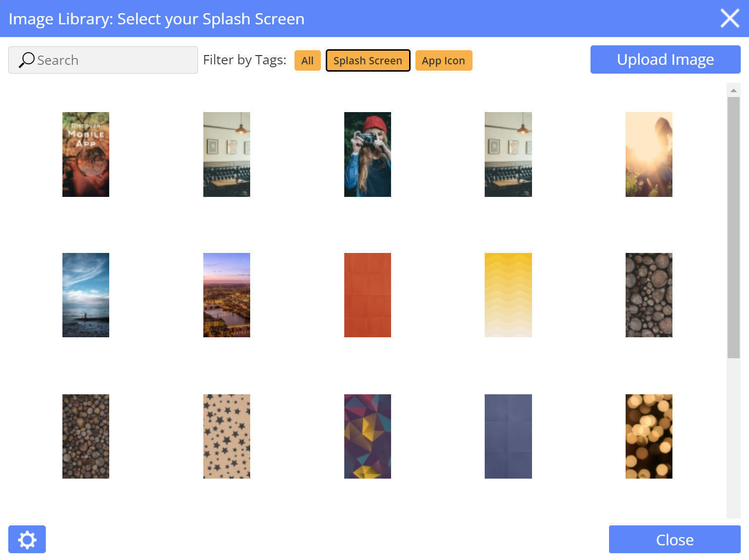749x560 pixels.
Task: Filter images by All tag
Action: (x=307, y=60)
